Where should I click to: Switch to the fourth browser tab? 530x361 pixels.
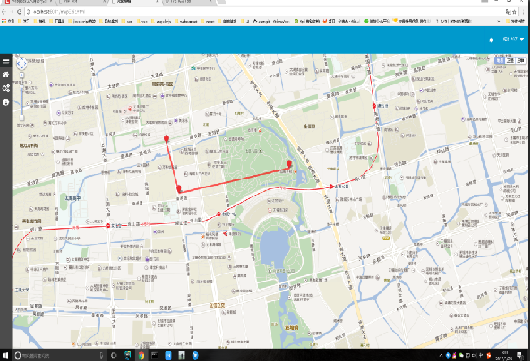tap(189, 2)
